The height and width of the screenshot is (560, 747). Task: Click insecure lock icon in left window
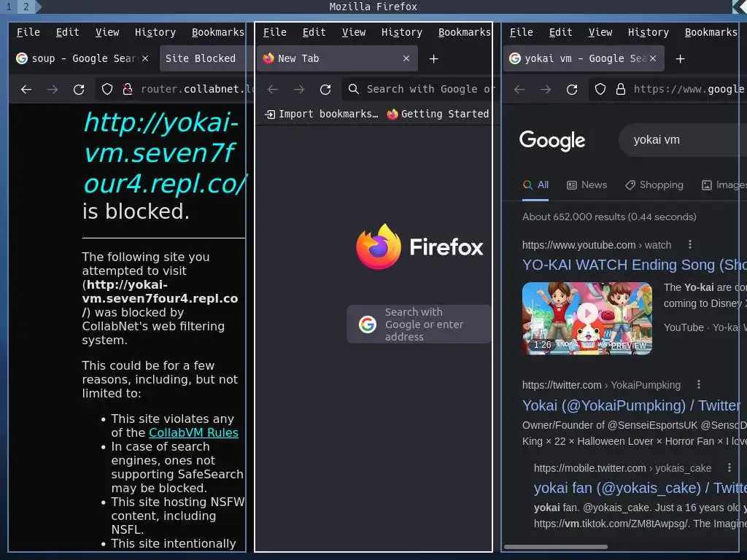point(127,89)
